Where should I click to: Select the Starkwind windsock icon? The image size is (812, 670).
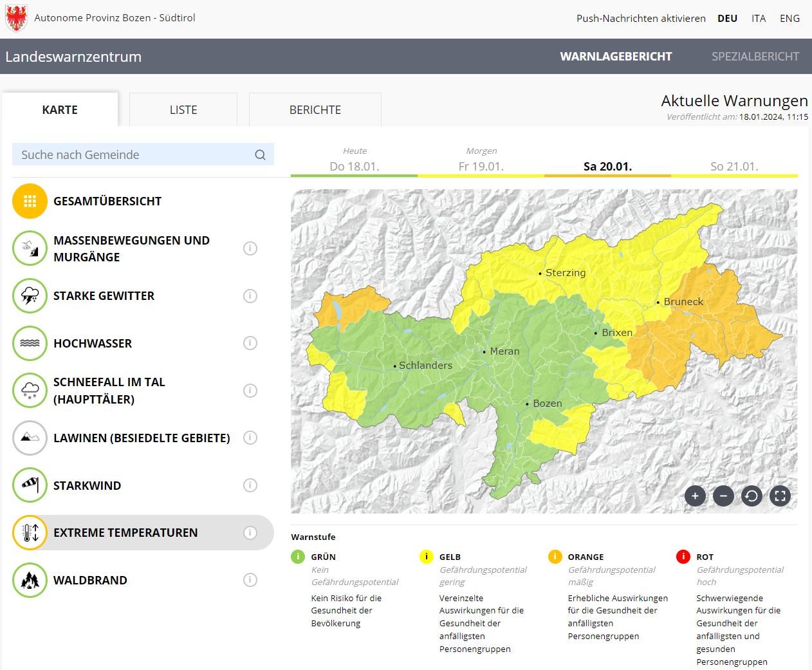click(30, 485)
